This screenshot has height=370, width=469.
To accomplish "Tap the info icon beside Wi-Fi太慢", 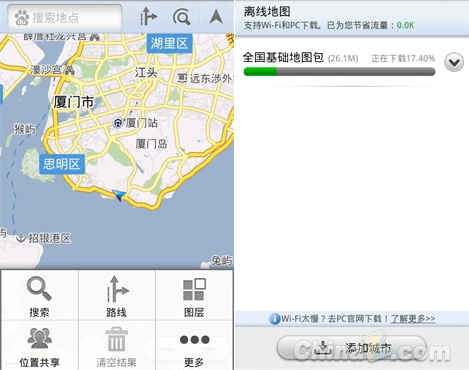I will click(274, 319).
